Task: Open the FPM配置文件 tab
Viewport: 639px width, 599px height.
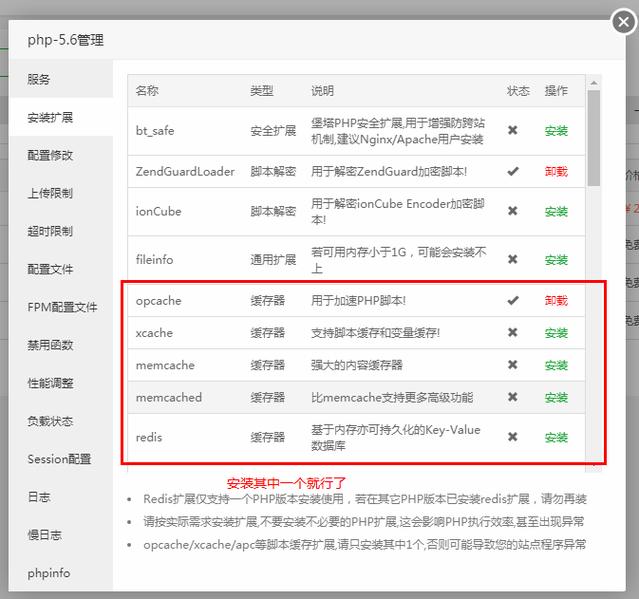Action: pos(61,307)
